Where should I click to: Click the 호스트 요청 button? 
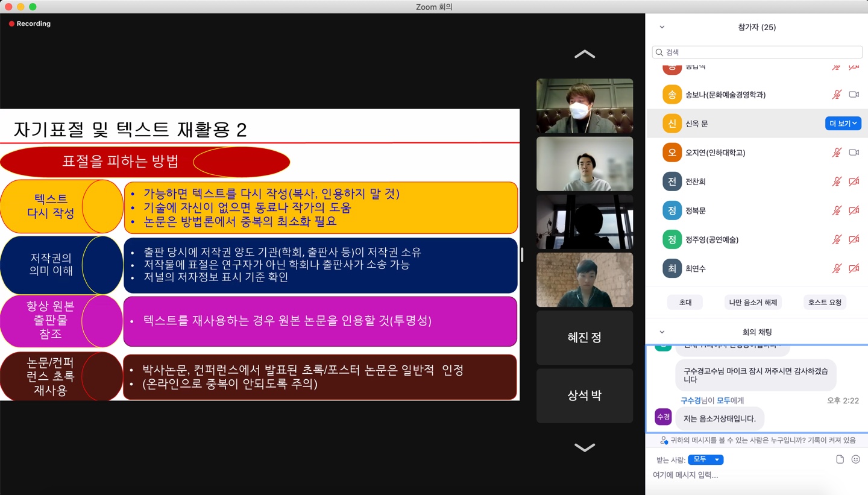click(x=825, y=303)
